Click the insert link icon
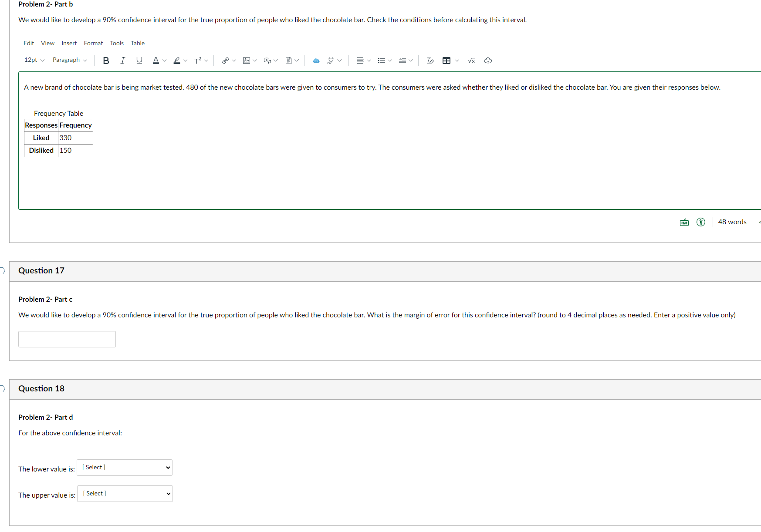This screenshot has width=761, height=532. [x=225, y=61]
